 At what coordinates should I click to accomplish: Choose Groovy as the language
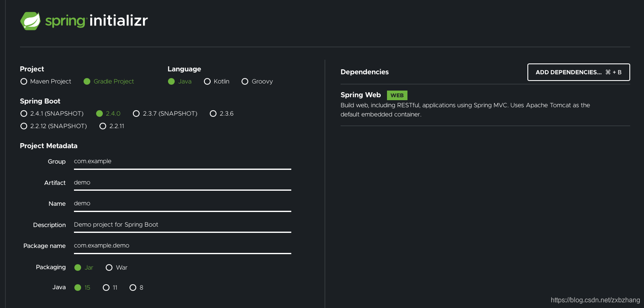click(x=245, y=81)
